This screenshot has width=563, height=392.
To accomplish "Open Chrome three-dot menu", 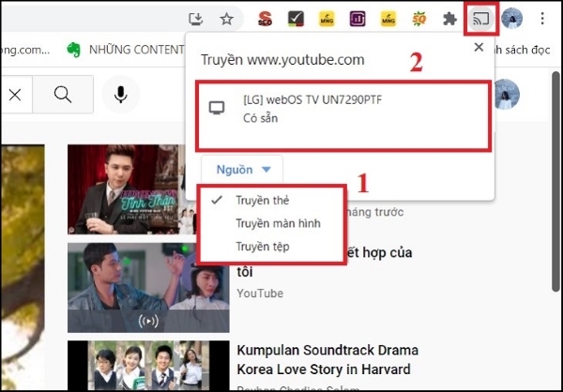I will 543,19.
